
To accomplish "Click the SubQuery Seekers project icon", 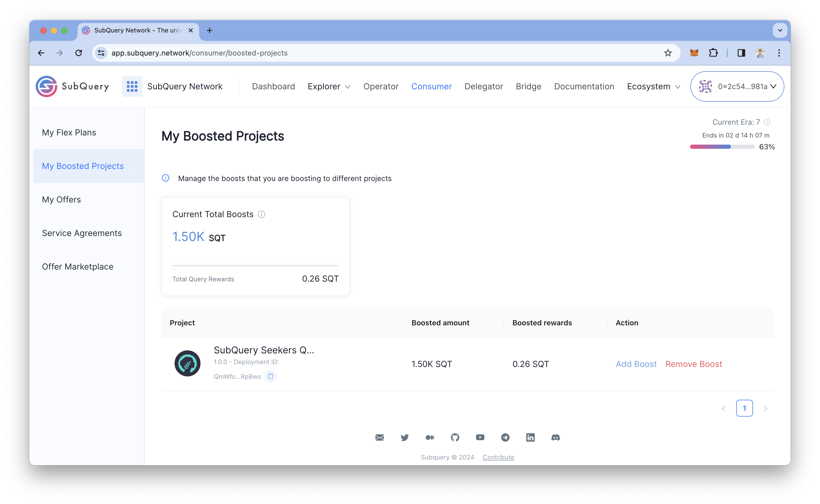I will coord(188,364).
